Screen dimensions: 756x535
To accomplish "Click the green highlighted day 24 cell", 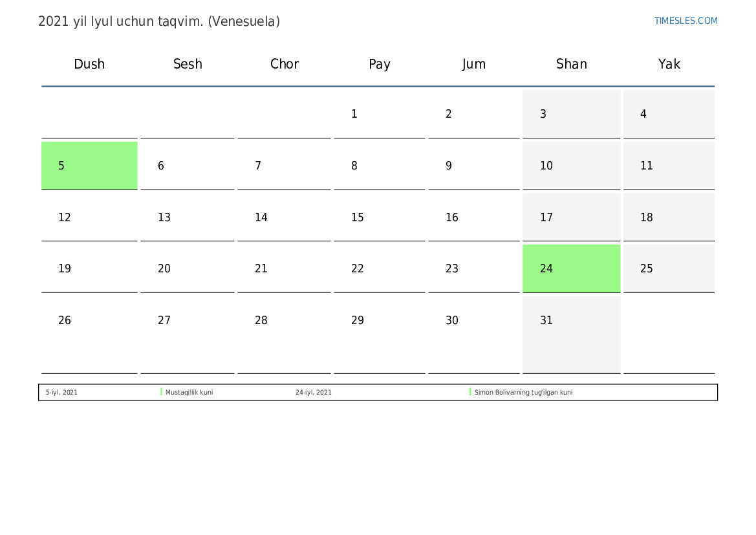I will [571, 268].
